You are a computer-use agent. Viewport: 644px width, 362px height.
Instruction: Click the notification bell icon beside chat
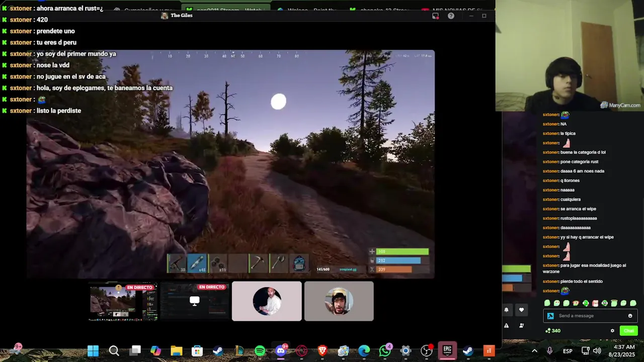(x=507, y=310)
